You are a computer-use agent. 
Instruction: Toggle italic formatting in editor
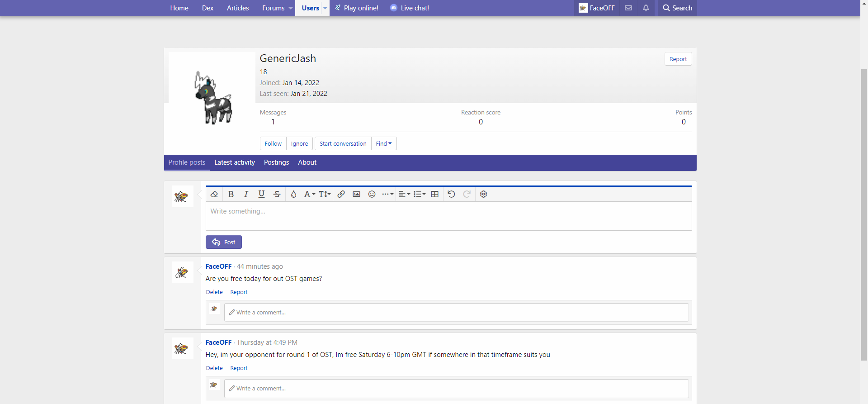point(246,194)
